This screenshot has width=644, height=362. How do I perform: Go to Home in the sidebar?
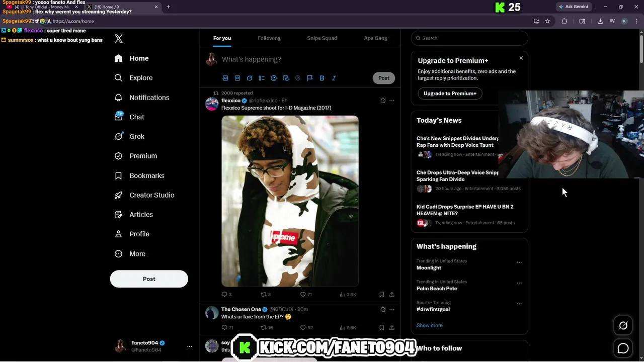(131, 58)
